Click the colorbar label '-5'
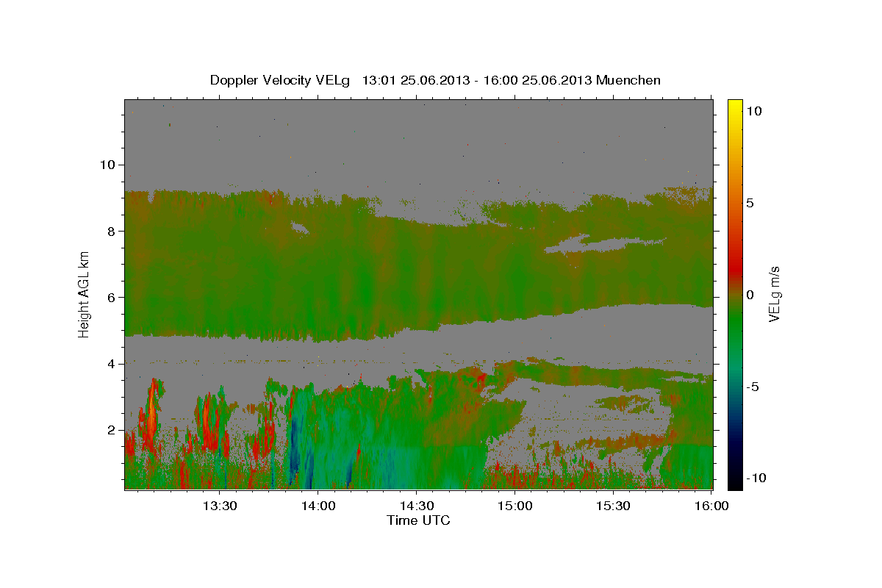 point(753,386)
